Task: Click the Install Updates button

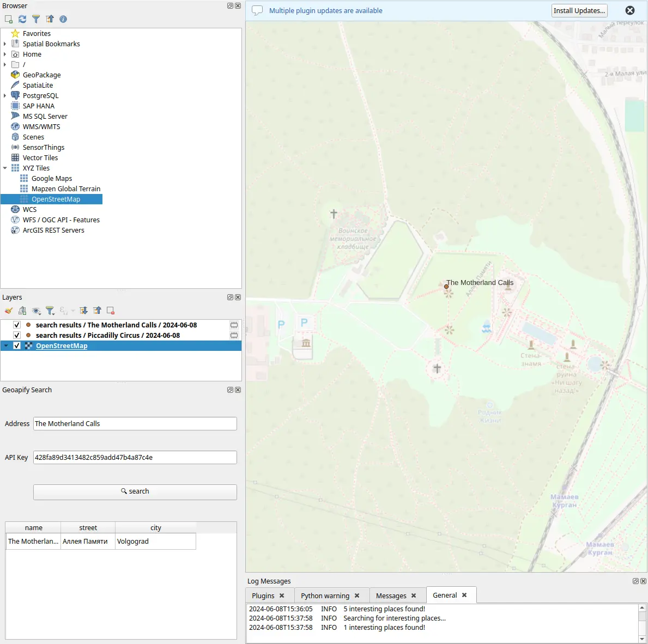Action: pos(579,10)
